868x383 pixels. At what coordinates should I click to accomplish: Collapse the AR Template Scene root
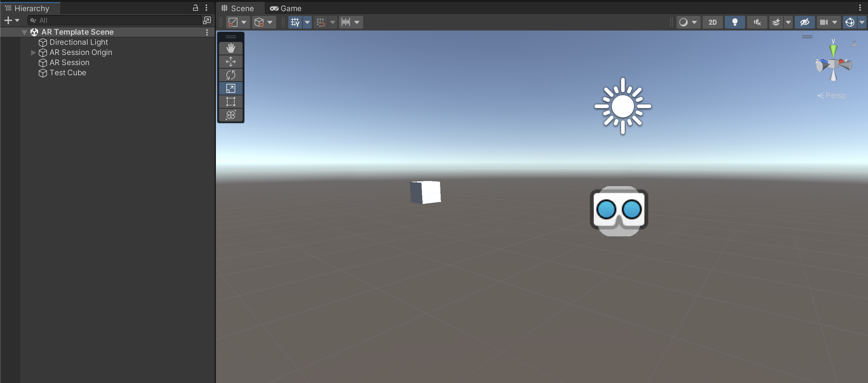tap(24, 32)
